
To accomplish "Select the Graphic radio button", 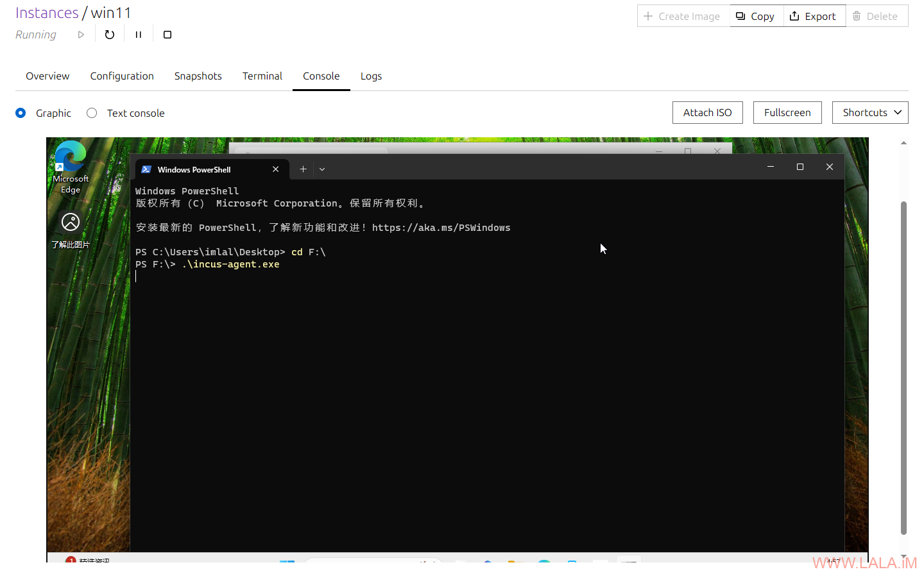I will pyautogui.click(x=21, y=113).
